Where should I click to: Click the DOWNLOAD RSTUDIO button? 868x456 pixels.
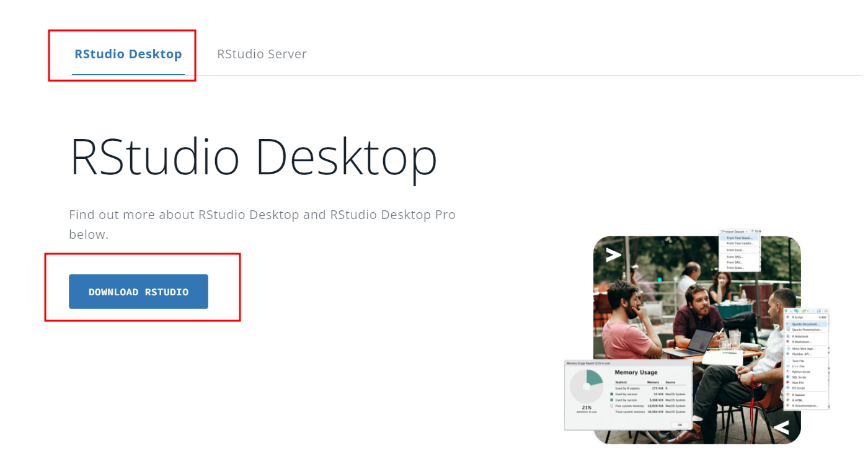138,292
